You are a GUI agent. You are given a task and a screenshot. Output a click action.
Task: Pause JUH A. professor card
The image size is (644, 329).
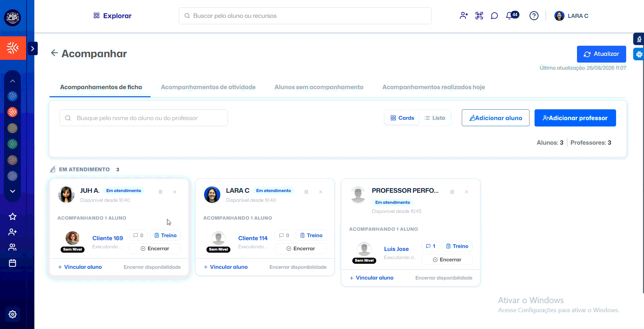(x=160, y=192)
